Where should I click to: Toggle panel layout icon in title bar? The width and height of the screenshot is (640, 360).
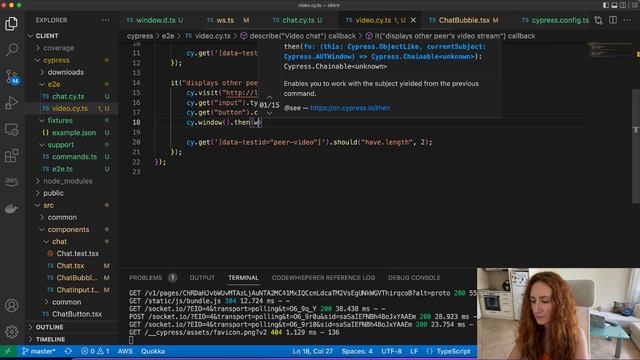(614, 5)
